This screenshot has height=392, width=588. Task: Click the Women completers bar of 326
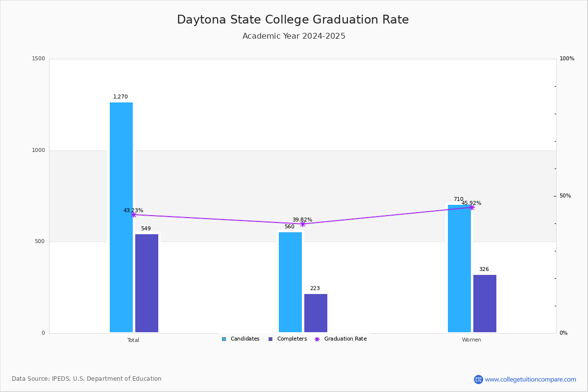(485, 303)
